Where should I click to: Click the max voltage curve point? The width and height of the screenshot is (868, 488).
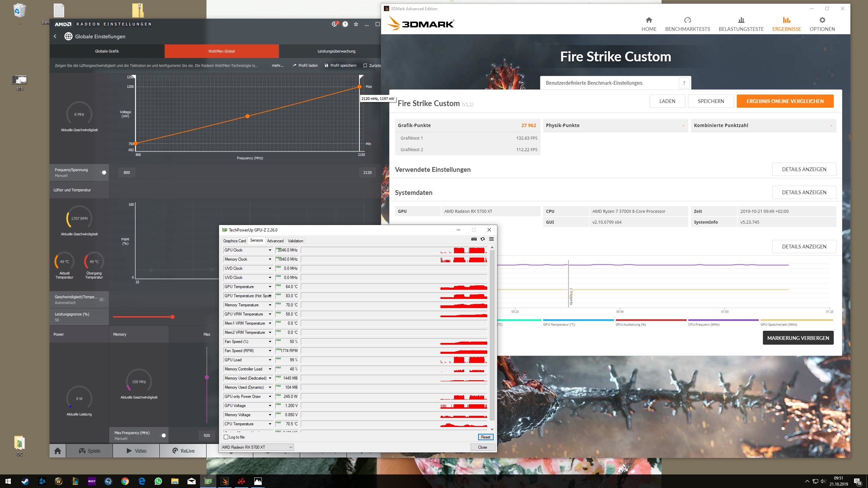click(x=359, y=87)
